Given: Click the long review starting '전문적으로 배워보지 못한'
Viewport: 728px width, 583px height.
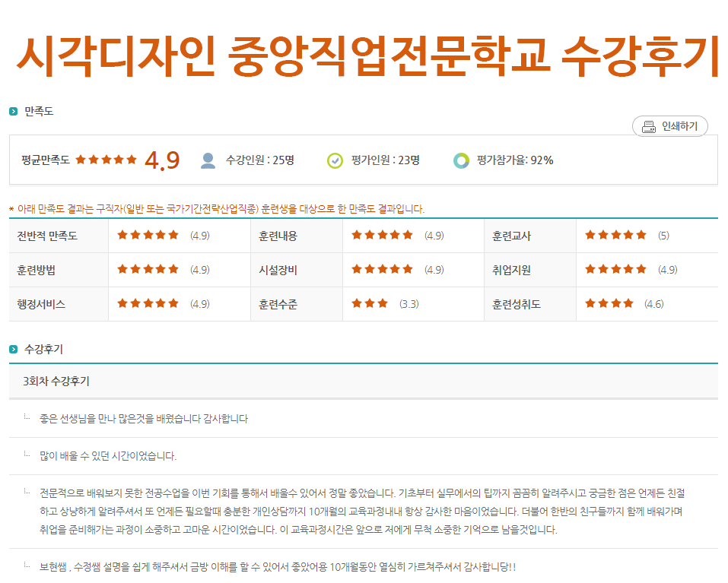Looking at the screenshot, I should coord(363,511).
